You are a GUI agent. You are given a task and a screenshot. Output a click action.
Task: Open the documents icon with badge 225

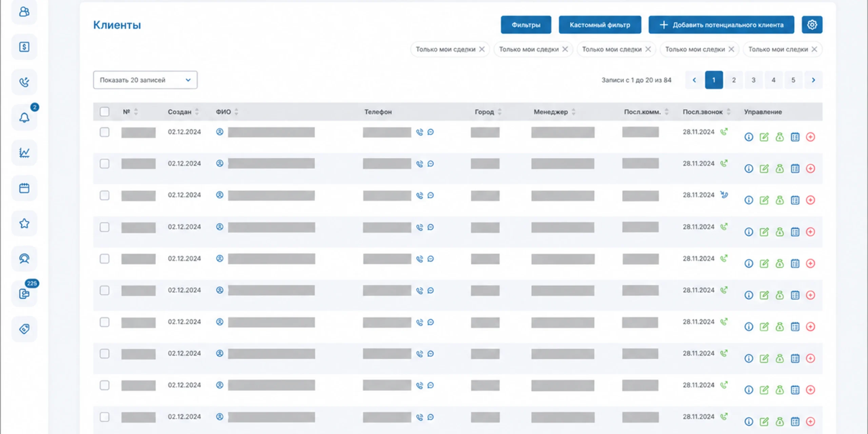click(x=24, y=294)
